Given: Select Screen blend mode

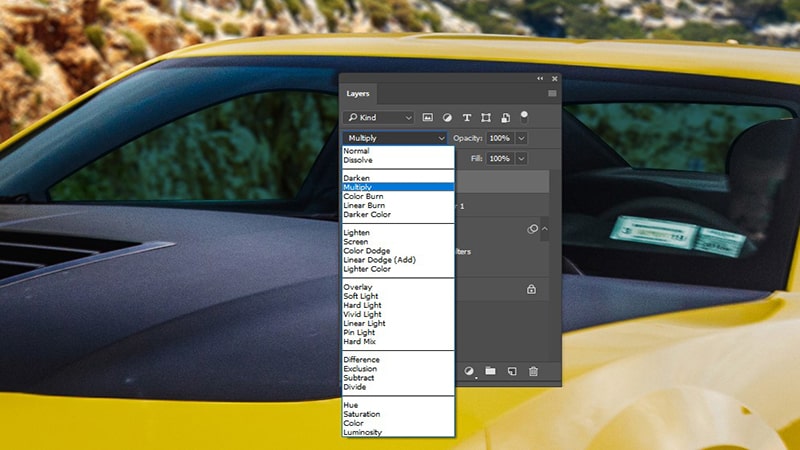Looking at the screenshot, I should (x=398, y=242).
